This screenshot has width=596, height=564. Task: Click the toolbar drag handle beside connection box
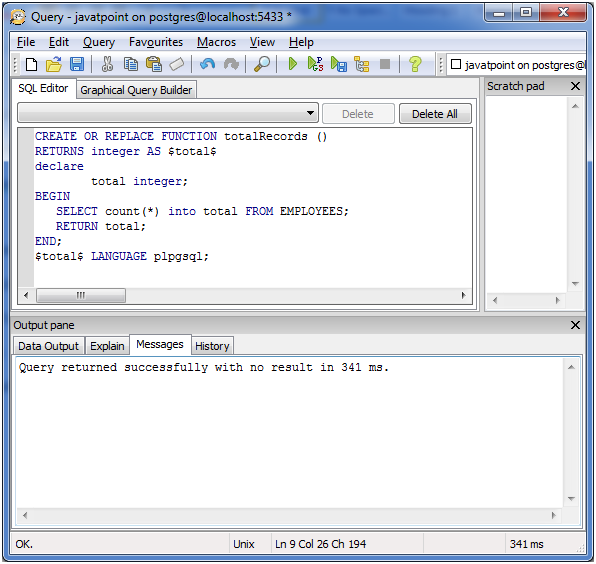tap(441, 65)
